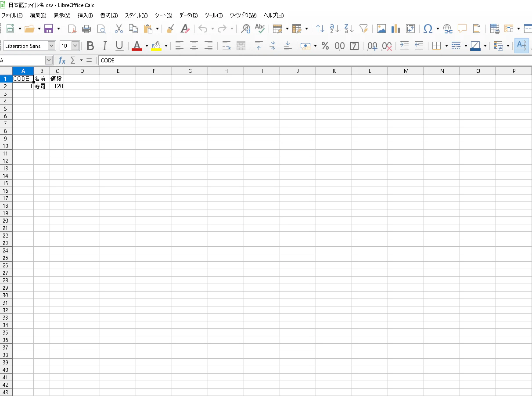Open the ツール(T) menu
The height and width of the screenshot is (396, 532).
pyautogui.click(x=214, y=15)
